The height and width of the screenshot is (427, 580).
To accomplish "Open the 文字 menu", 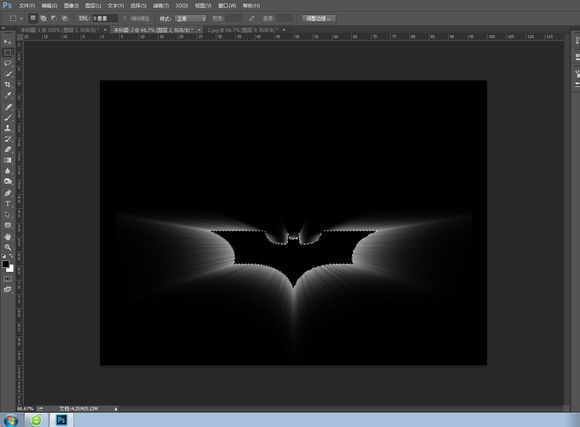I will pos(115,6).
